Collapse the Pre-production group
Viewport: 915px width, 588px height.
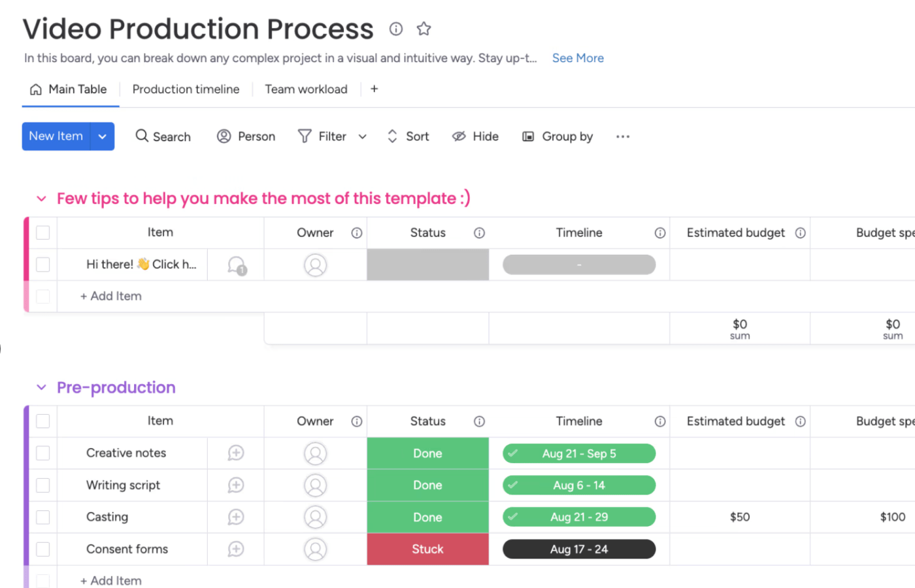[x=41, y=387]
